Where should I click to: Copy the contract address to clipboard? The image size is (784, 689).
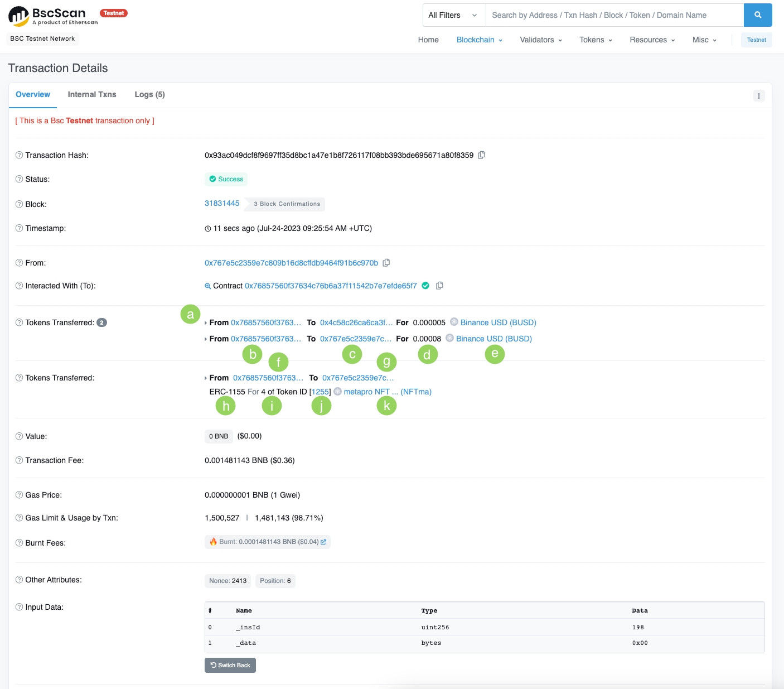(x=439, y=286)
